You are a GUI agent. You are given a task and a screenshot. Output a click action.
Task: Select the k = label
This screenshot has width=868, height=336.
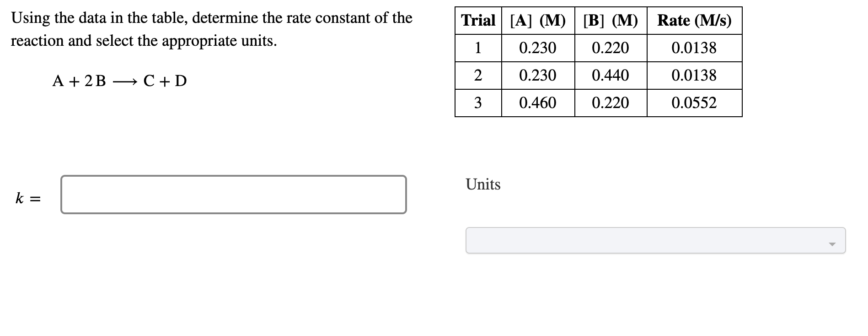point(28,198)
